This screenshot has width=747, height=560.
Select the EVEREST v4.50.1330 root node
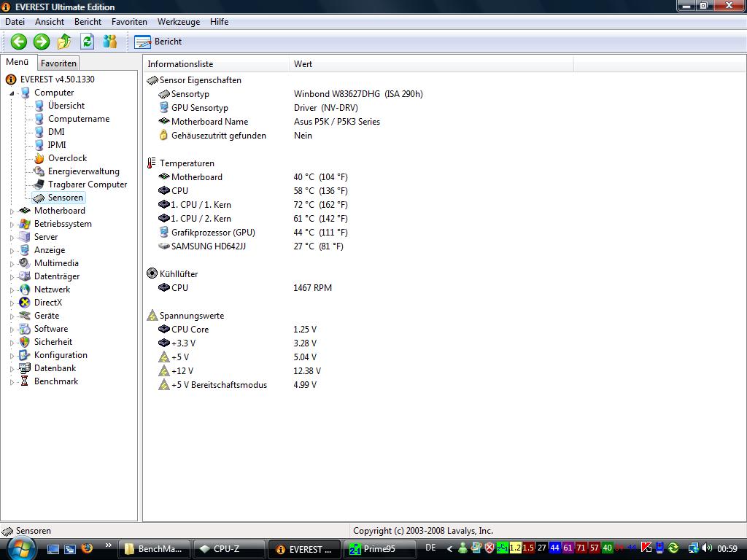point(57,79)
